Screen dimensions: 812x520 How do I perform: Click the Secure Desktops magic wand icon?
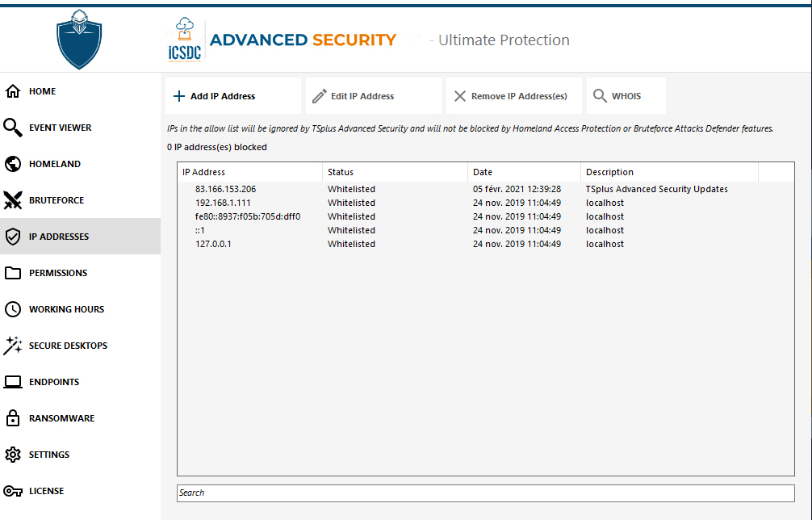click(x=13, y=346)
